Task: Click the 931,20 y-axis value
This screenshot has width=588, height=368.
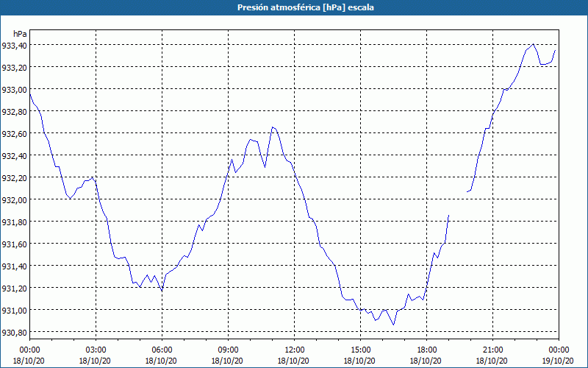Action: pyautogui.click(x=14, y=289)
